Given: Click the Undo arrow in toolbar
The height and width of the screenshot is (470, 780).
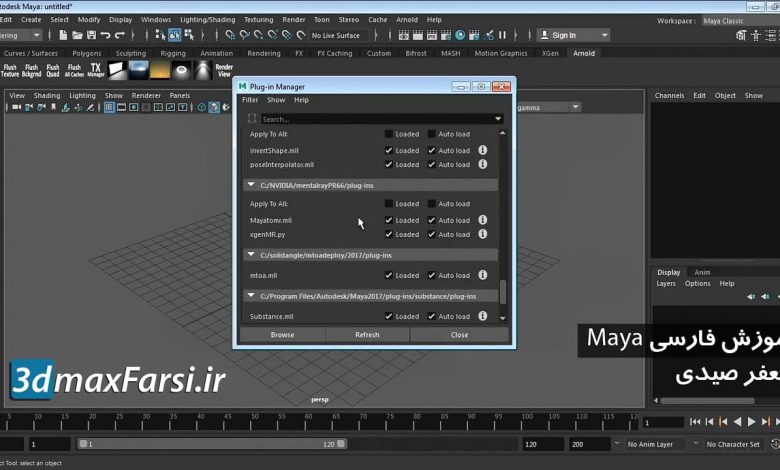Looking at the screenshot, I should 105,35.
